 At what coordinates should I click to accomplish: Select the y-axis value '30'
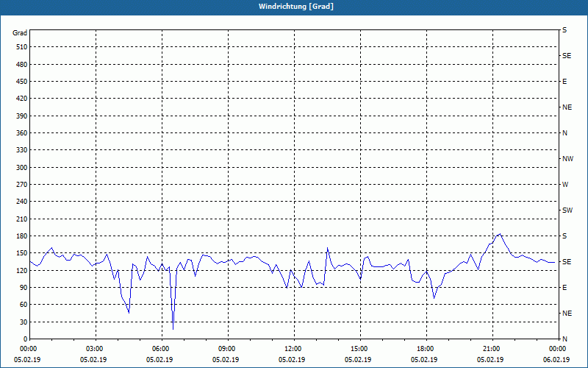[24, 322]
